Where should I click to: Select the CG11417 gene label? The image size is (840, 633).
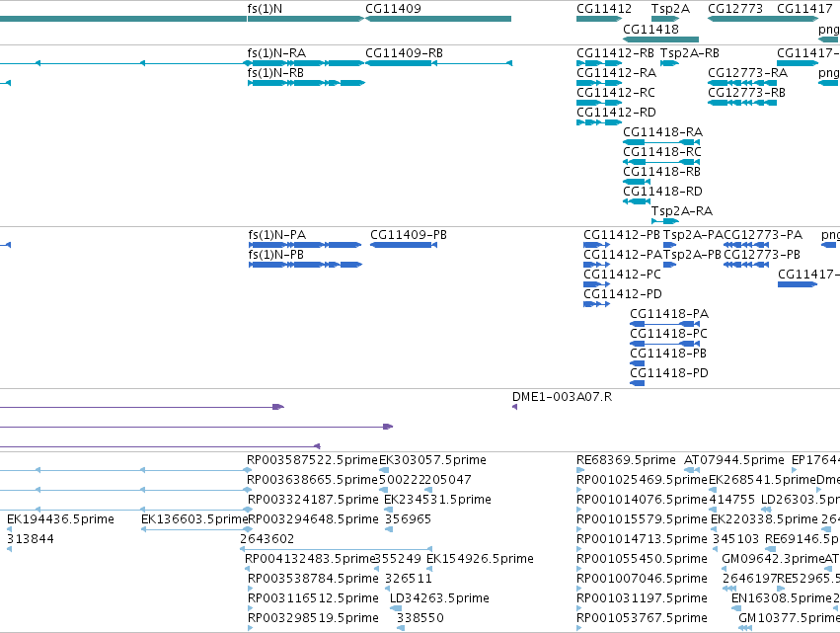(x=804, y=9)
